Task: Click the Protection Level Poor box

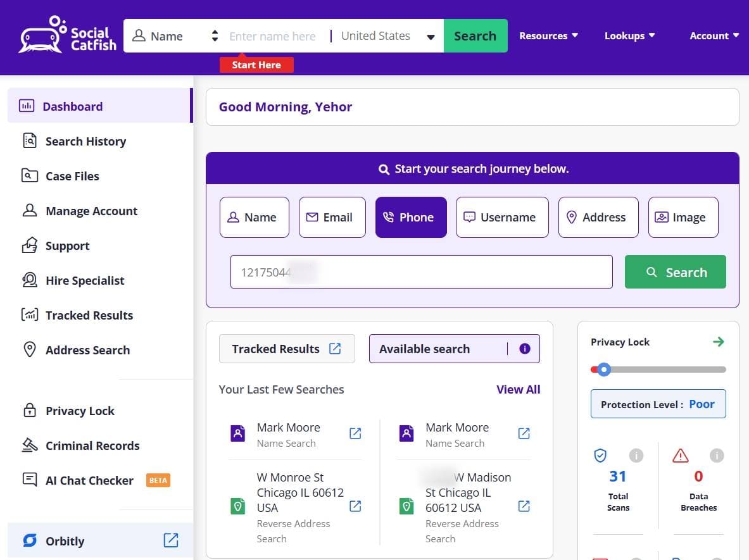Action: (658, 404)
